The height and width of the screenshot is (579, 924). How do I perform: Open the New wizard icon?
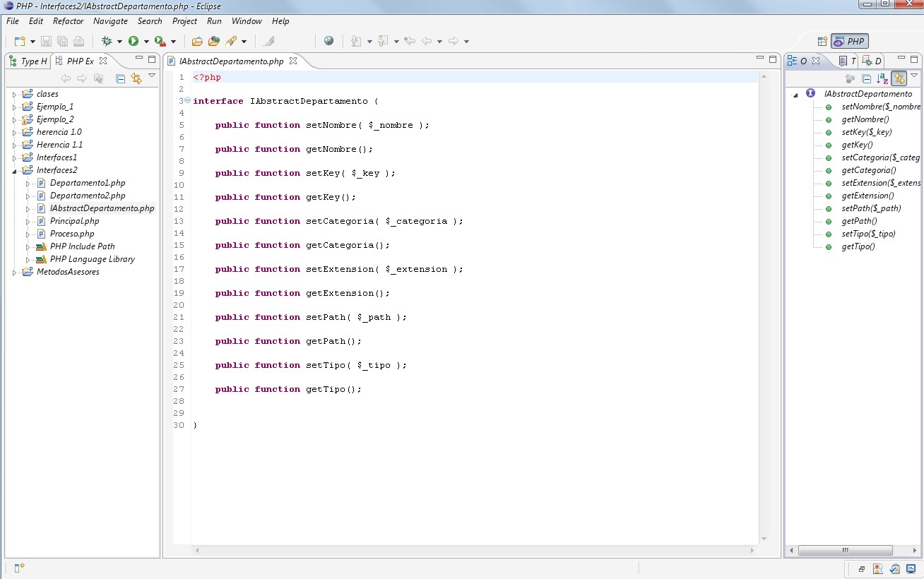(x=18, y=40)
